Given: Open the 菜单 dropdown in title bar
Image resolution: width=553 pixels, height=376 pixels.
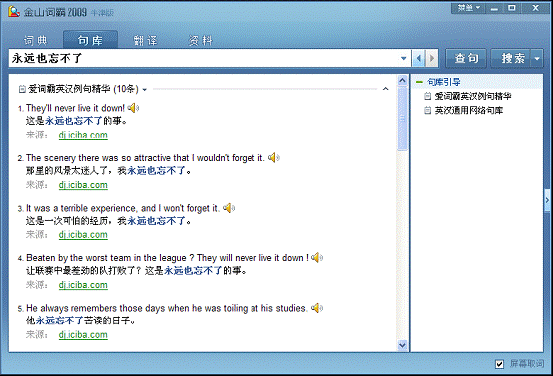Looking at the screenshot, I should click(x=468, y=8).
